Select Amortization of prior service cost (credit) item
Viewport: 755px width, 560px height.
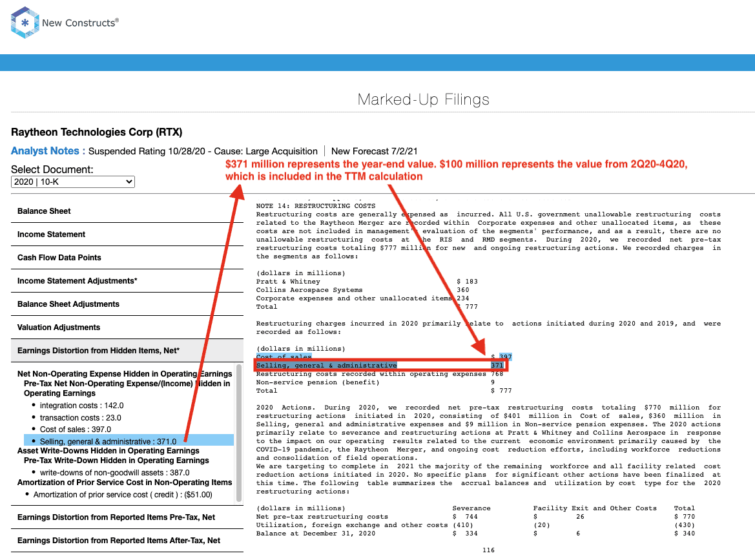123,495
